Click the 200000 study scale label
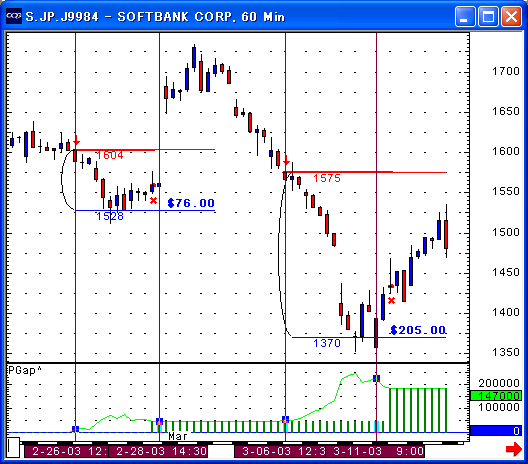This screenshot has height=464, width=528. coord(499,383)
